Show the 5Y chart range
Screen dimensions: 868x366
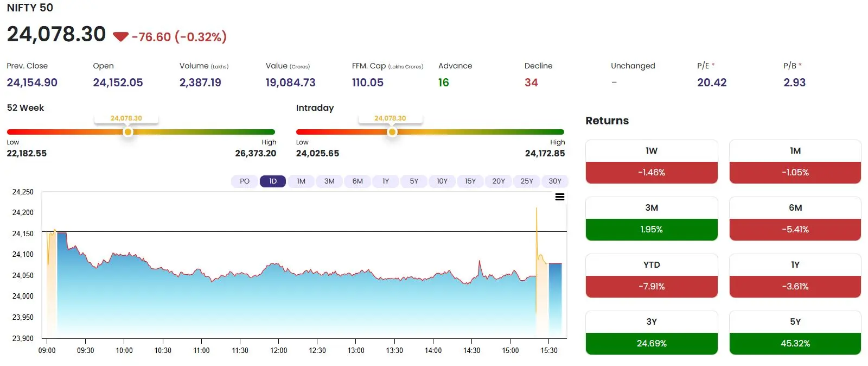[x=414, y=181]
